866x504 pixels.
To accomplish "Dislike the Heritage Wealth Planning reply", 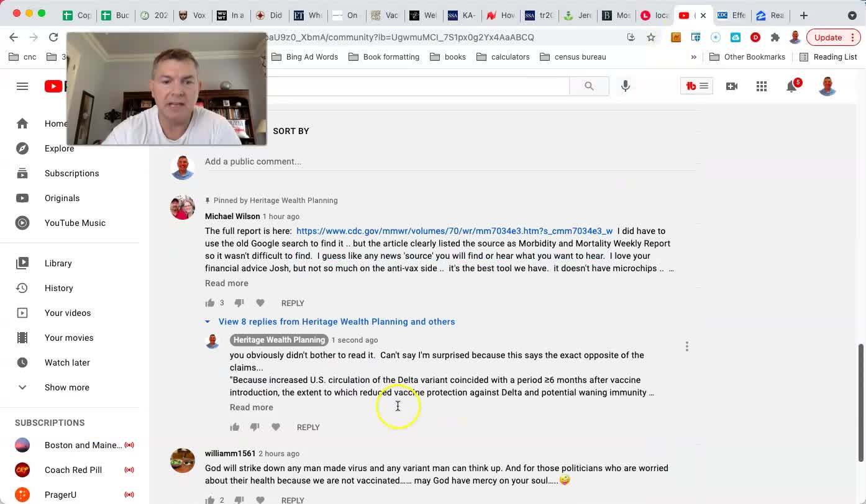I will coord(255,427).
